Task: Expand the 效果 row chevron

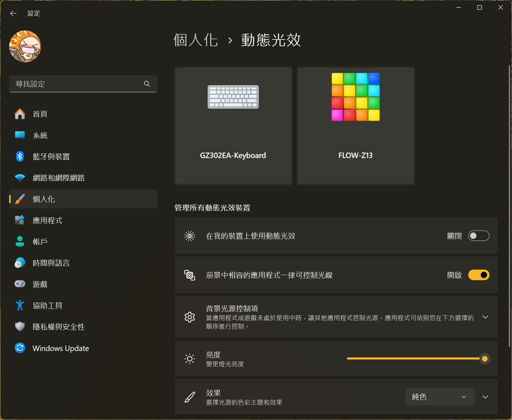Action: click(x=485, y=397)
